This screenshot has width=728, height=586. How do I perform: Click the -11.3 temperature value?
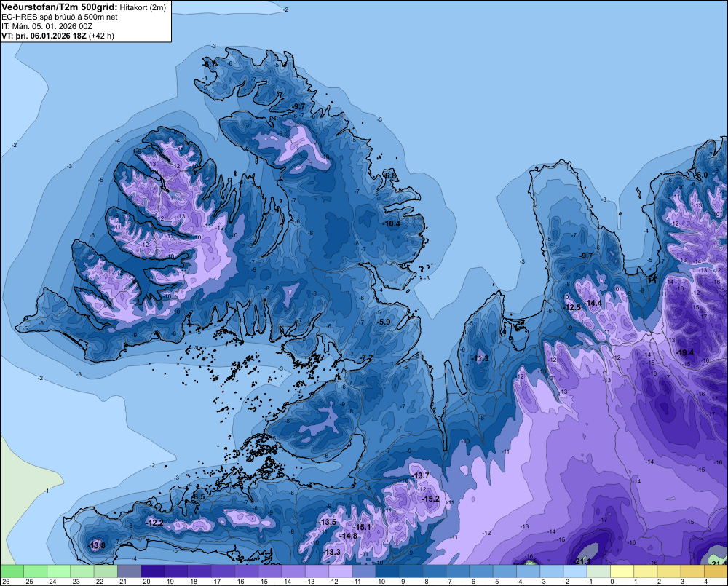coord(480,358)
